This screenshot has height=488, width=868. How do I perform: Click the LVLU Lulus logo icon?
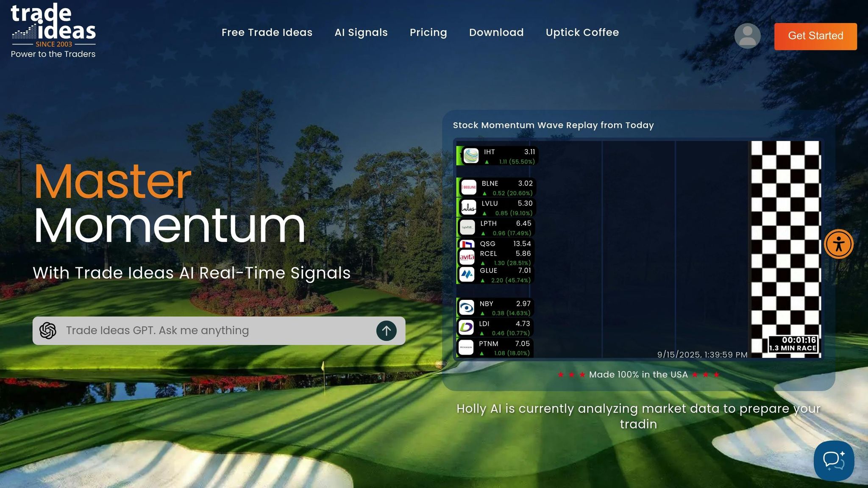(468, 208)
